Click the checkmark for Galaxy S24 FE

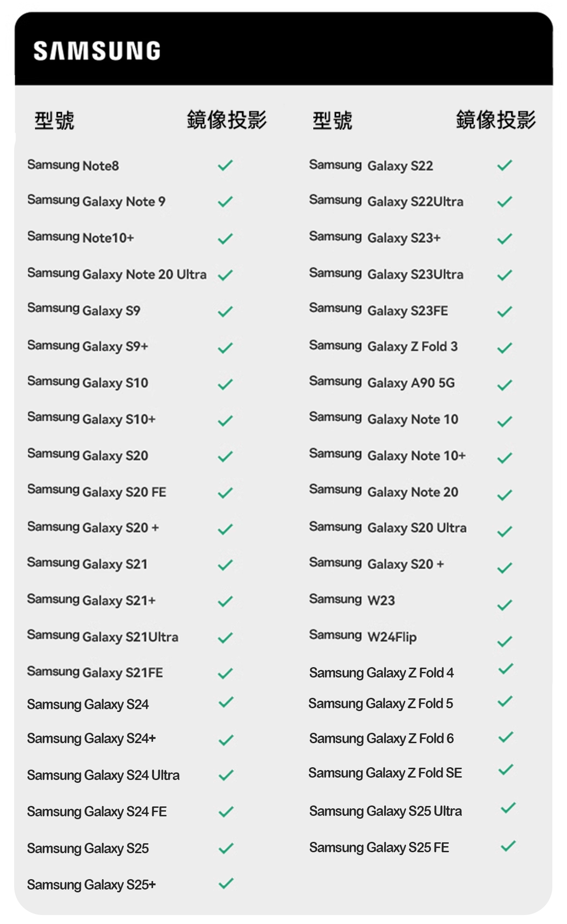pyautogui.click(x=226, y=812)
